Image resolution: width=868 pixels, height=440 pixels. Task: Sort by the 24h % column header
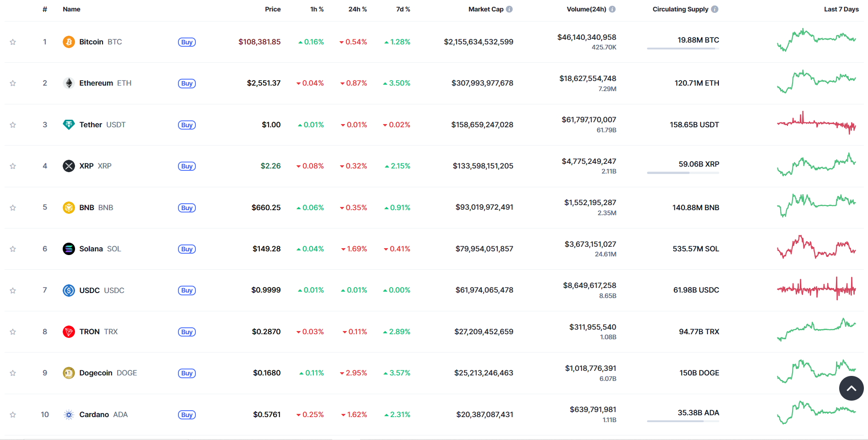357,9
